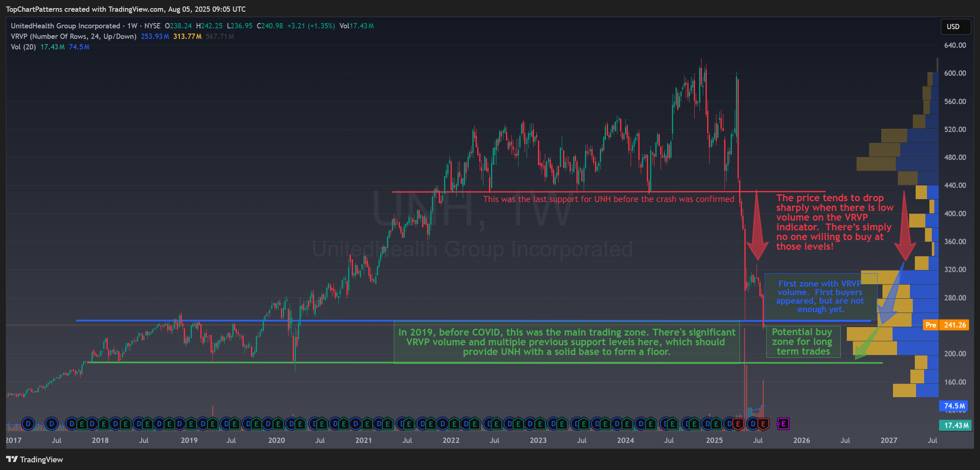
Task: Click the 280.00 price axis label
Action: pos(955,298)
